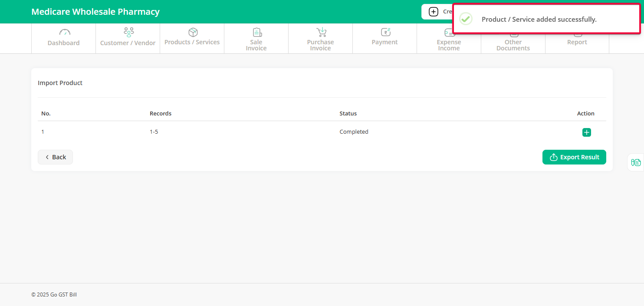The width and height of the screenshot is (644, 306).
Task: Open the floating side widget icon
Action: (636, 162)
